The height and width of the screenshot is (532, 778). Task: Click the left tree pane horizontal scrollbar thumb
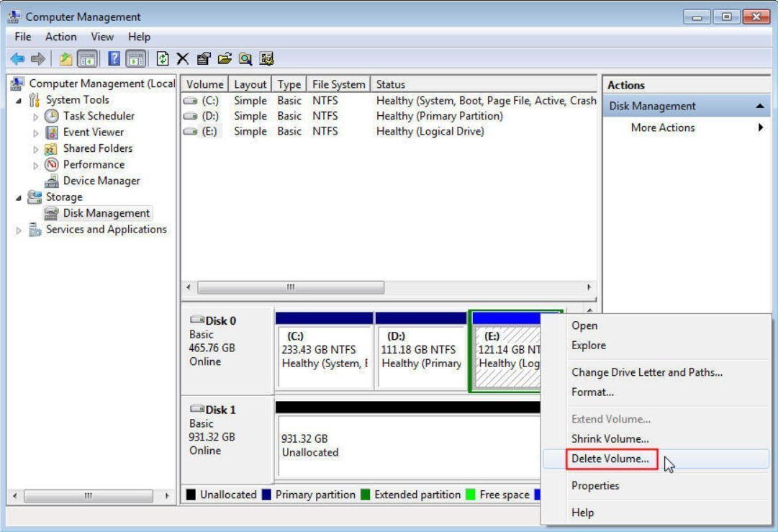89,496
